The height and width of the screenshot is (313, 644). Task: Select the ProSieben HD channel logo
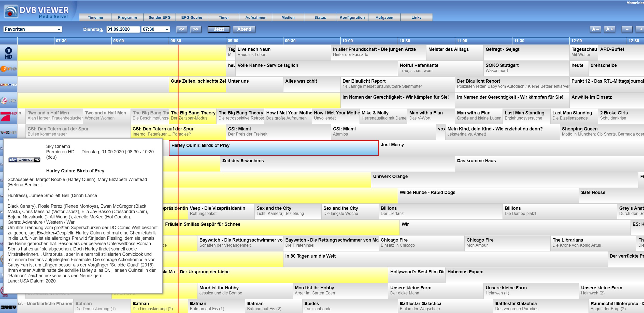point(8,116)
